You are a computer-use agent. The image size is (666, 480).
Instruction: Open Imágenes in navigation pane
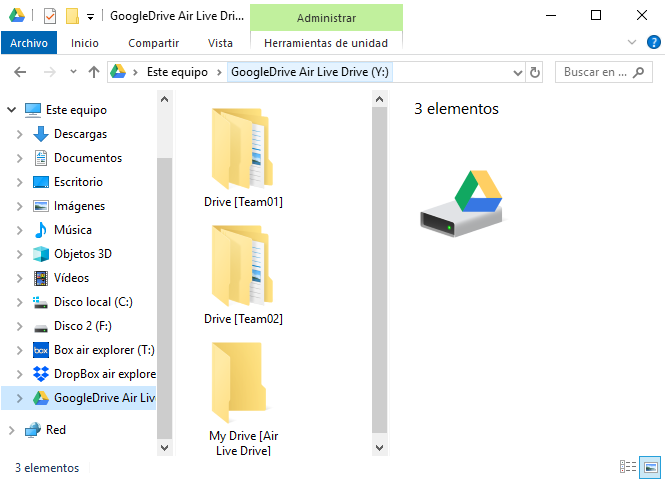pyautogui.click(x=79, y=206)
